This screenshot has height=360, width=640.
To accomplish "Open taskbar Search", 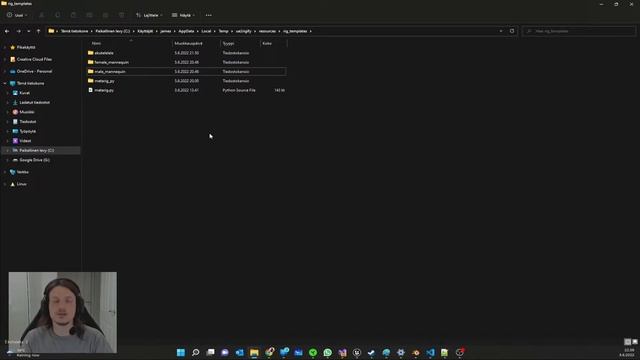I will click(196, 352).
